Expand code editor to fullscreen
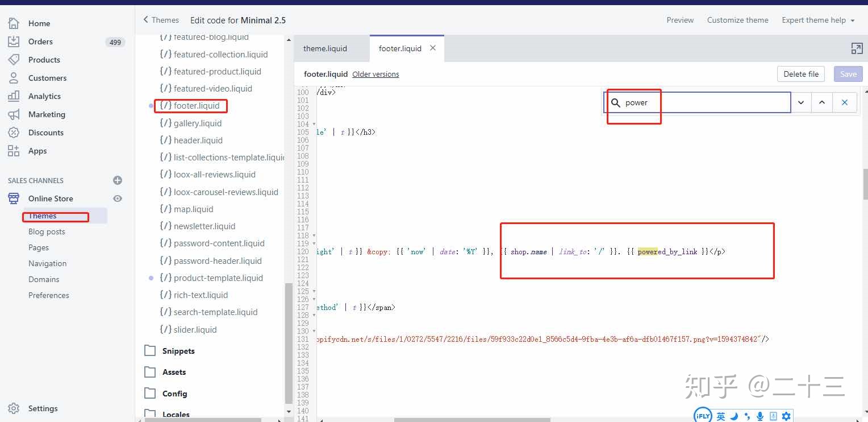This screenshot has width=868, height=422. pos(857,49)
